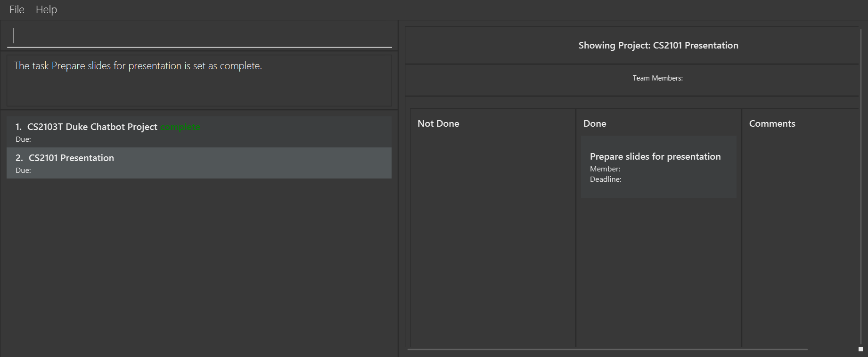Click the Showing Project: CS2101 Presentation header
This screenshot has width=868, height=357.
click(658, 45)
